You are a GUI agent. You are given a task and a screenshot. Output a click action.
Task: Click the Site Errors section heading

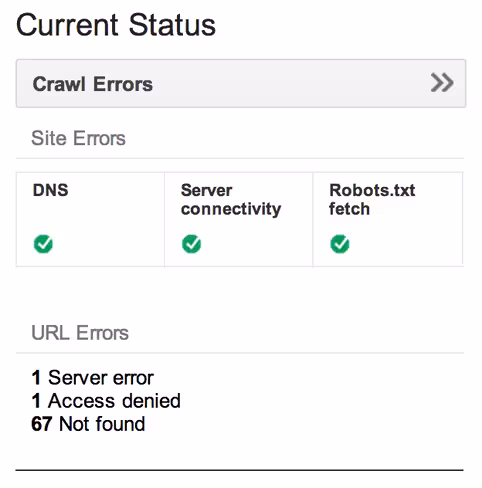coord(78,138)
